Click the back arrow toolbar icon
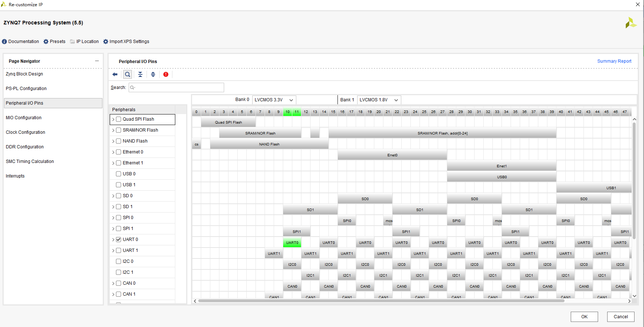The image size is (644, 327). coord(115,74)
